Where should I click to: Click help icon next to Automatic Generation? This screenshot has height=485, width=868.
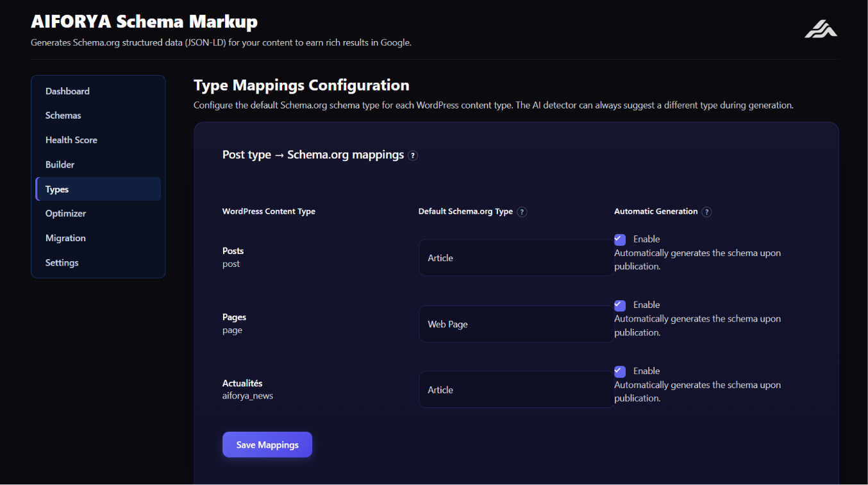[706, 212]
